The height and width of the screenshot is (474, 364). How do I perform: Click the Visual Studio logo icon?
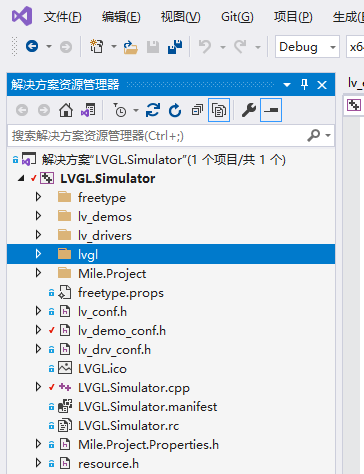[22, 16]
